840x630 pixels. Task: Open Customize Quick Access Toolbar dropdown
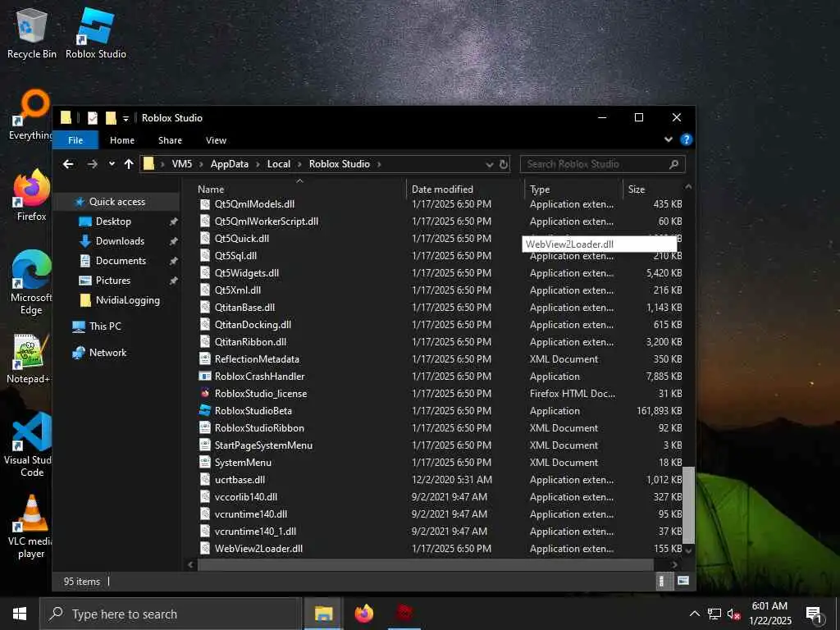coord(126,118)
